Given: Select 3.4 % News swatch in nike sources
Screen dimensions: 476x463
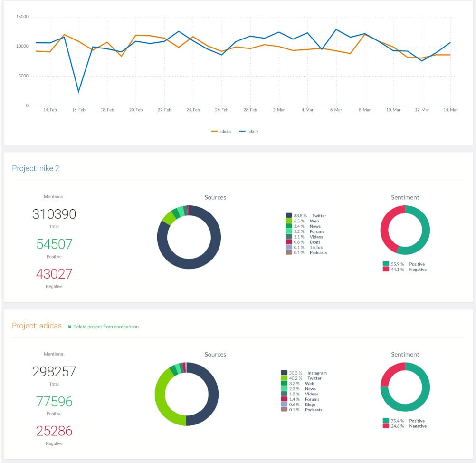Looking at the screenshot, I should click(x=289, y=226).
